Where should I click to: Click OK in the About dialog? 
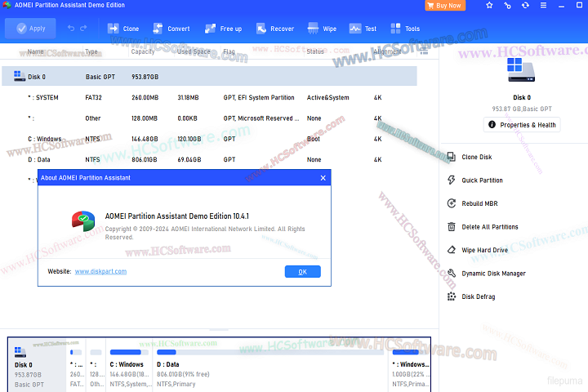tap(303, 272)
